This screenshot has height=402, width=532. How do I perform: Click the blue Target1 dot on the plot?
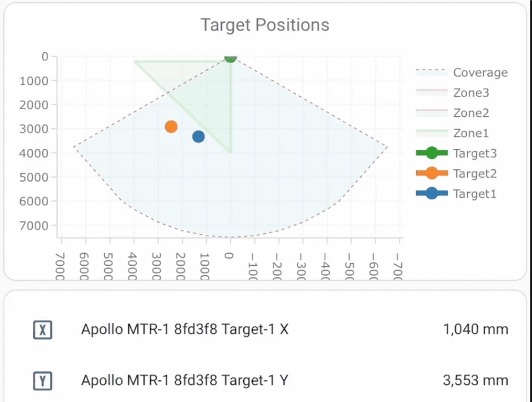pyautogui.click(x=198, y=136)
